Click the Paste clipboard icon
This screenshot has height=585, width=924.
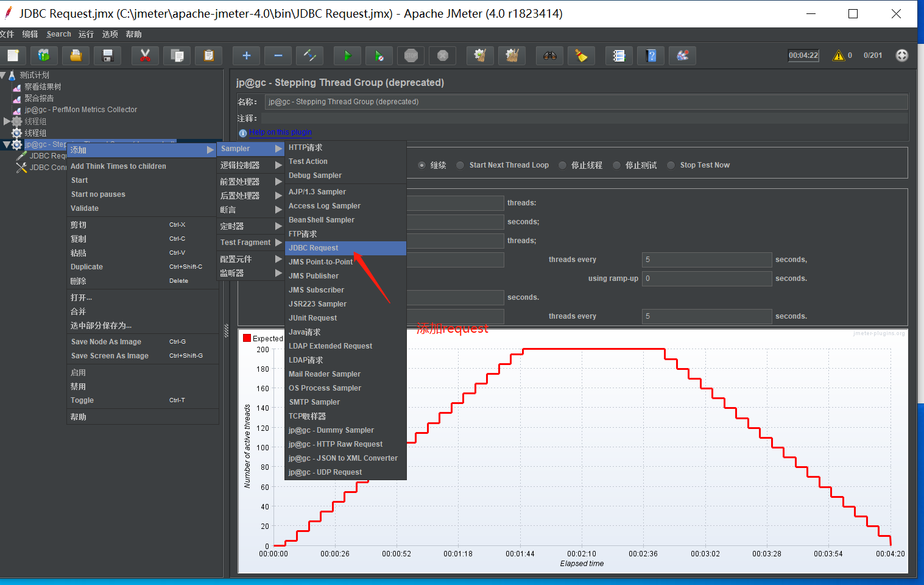(208, 55)
